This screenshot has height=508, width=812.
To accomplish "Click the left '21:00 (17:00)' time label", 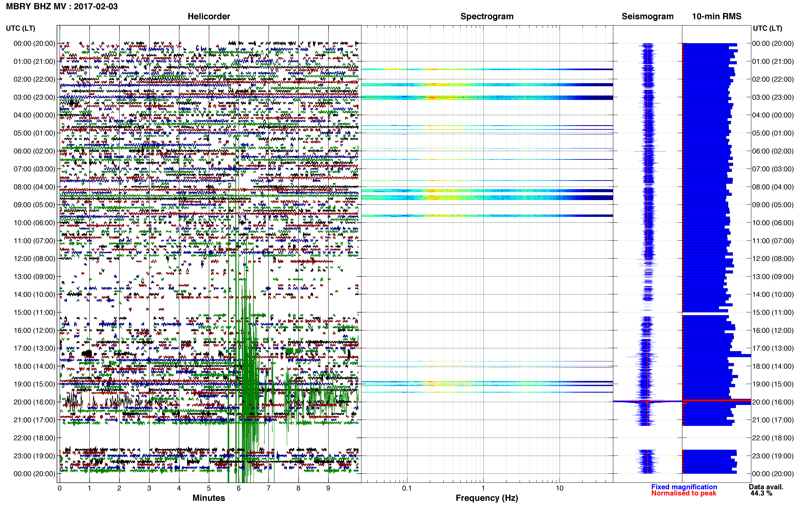I will click(34, 420).
